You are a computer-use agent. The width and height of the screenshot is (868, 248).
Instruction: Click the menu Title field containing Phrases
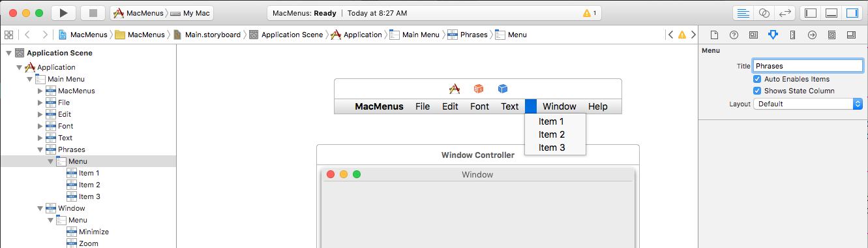point(808,66)
